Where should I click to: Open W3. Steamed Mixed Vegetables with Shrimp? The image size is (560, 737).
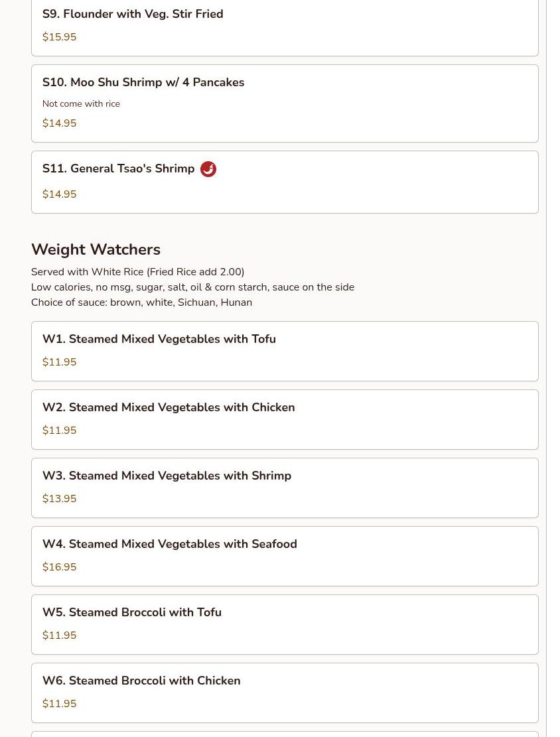167,476
